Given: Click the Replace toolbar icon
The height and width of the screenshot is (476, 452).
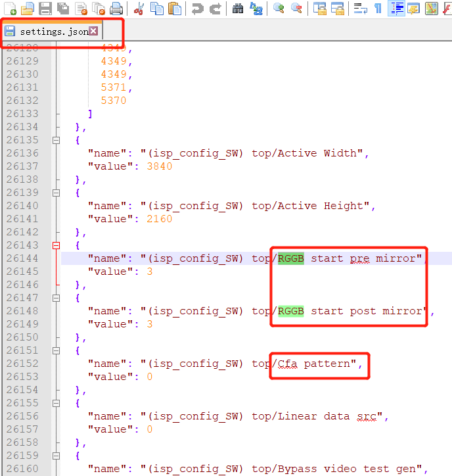Looking at the screenshot, I should coord(256,9).
